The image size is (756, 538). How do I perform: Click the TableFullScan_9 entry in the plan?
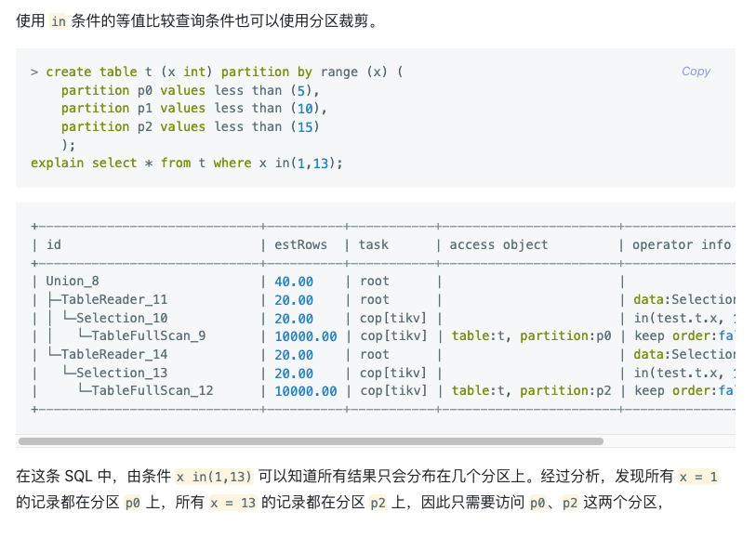149,335
